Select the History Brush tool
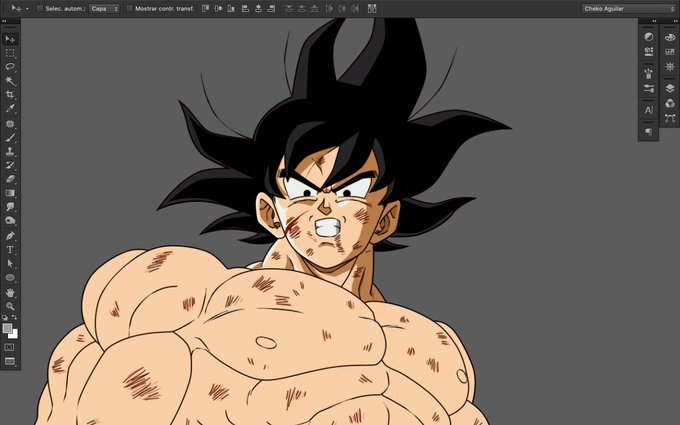 pyautogui.click(x=10, y=165)
